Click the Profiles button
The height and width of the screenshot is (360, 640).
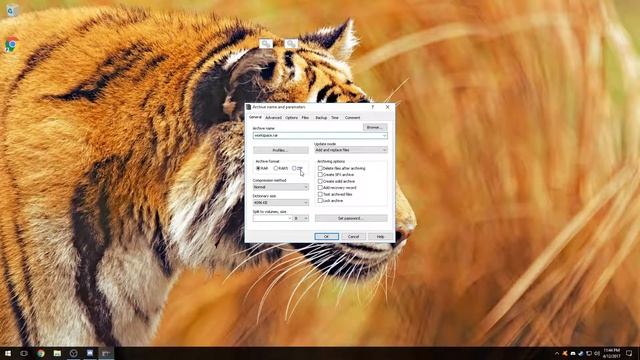pyautogui.click(x=280, y=150)
